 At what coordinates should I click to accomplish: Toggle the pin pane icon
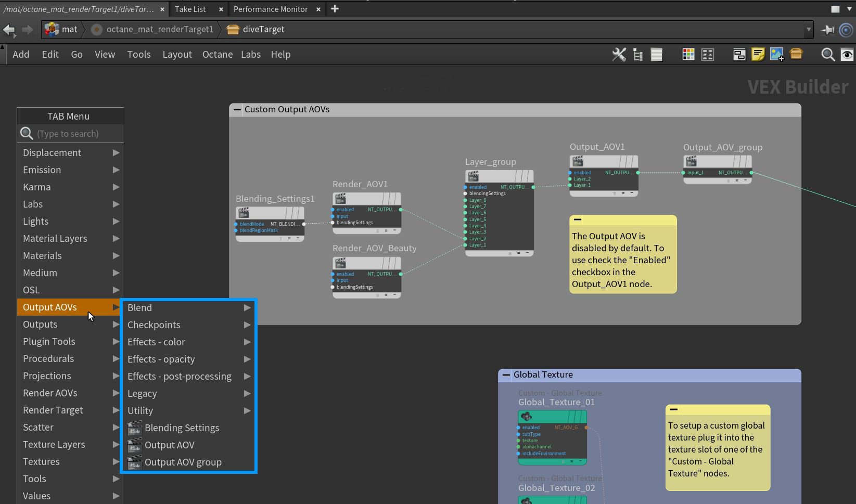pos(827,30)
